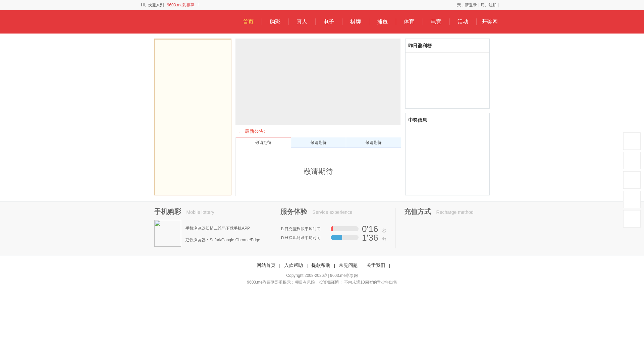The image size is (644, 362).
Task: Open the 开奖网 draw results menu item
Action: tap(490, 22)
